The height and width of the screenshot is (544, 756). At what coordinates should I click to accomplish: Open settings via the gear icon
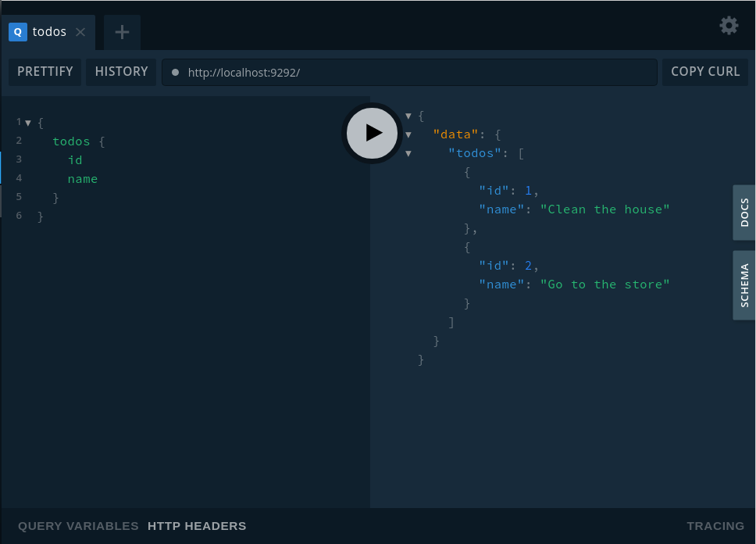pos(728,26)
